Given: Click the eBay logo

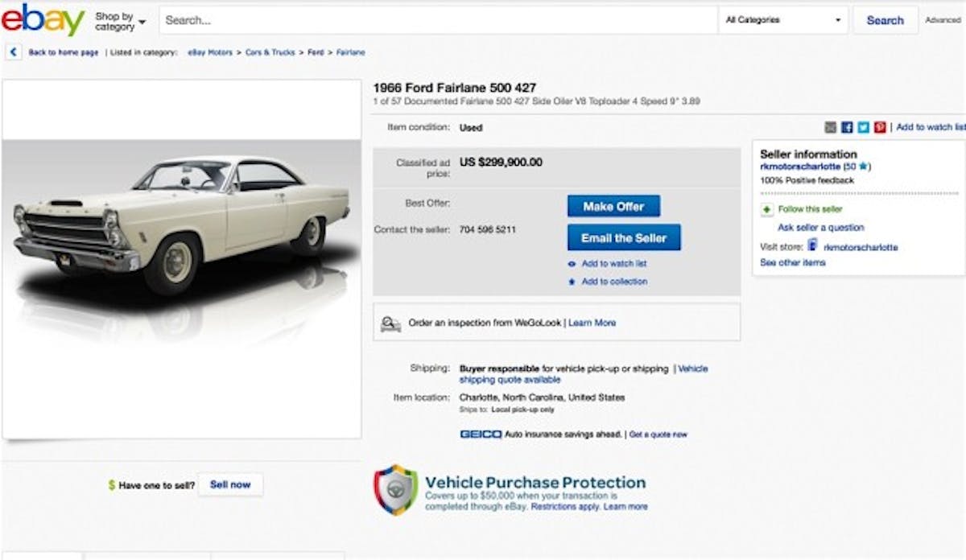Looking at the screenshot, I should tap(43, 20).
